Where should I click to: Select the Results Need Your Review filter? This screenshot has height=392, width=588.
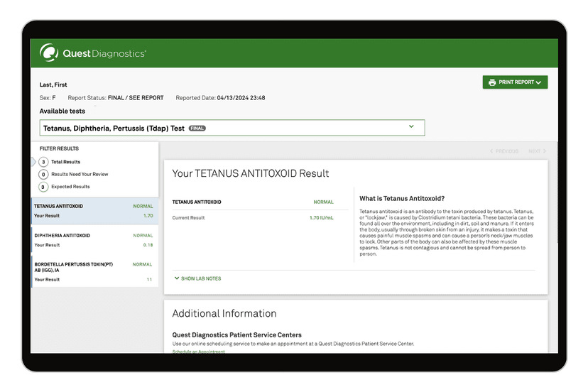[x=79, y=174]
